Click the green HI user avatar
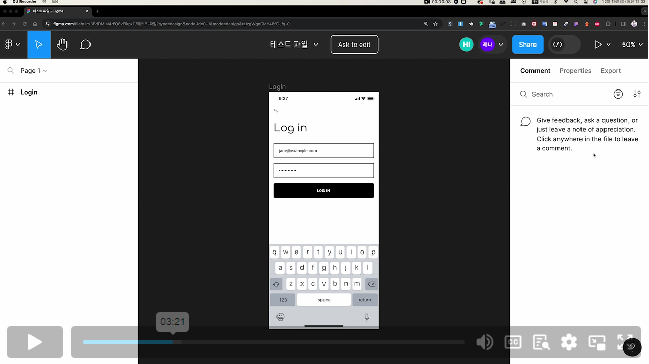Viewport: 649px width, 364px height. click(x=466, y=44)
